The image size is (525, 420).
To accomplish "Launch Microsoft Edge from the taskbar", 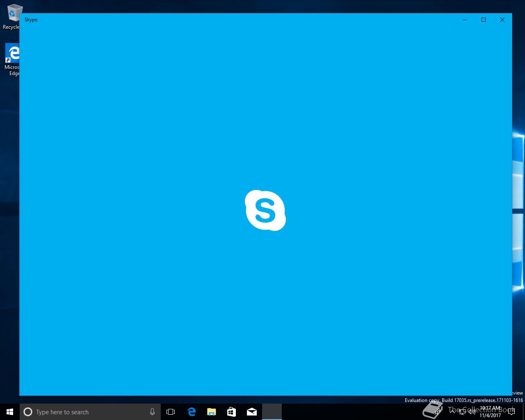I will pyautogui.click(x=191, y=412).
